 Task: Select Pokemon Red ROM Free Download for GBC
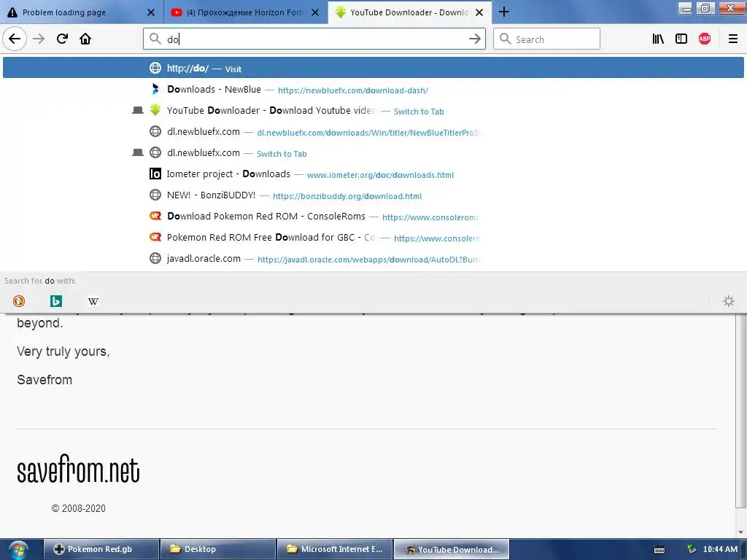(x=373, y=238)
